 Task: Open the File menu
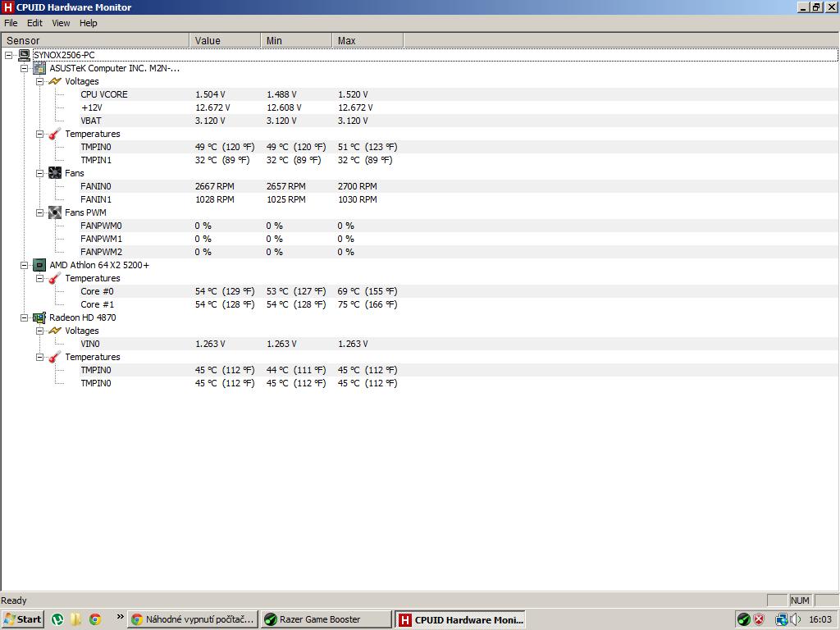[x=11, y=23]
